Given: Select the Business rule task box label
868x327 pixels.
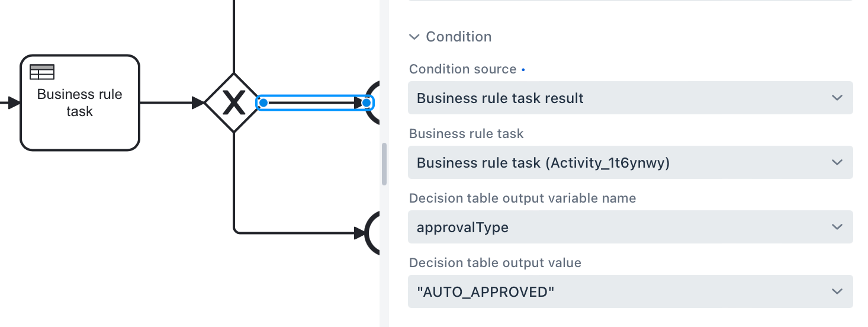Looking at the screenshot, I should pyautogui.click(x=80, y=103).
